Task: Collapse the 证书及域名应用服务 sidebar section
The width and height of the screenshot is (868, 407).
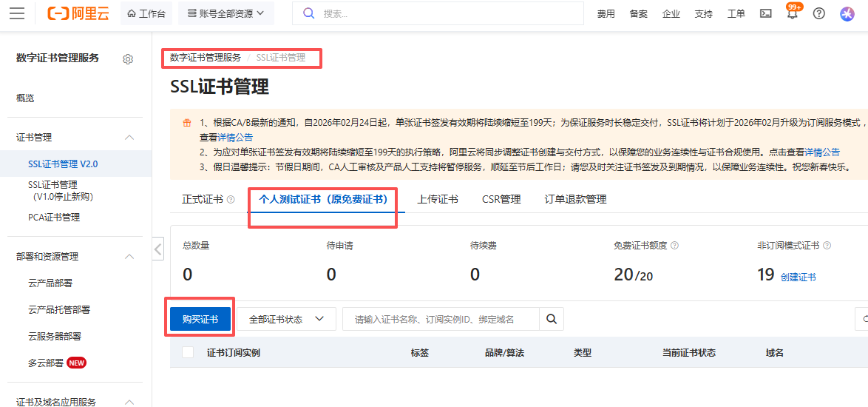Action: pyautogui.click(x=129, y=402)
